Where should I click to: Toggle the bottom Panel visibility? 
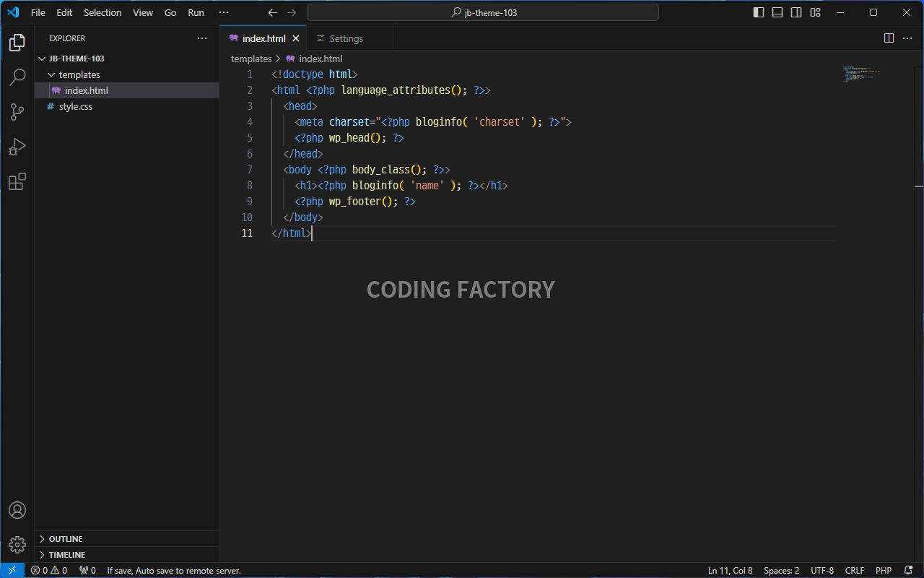click(x=777, y=12)
